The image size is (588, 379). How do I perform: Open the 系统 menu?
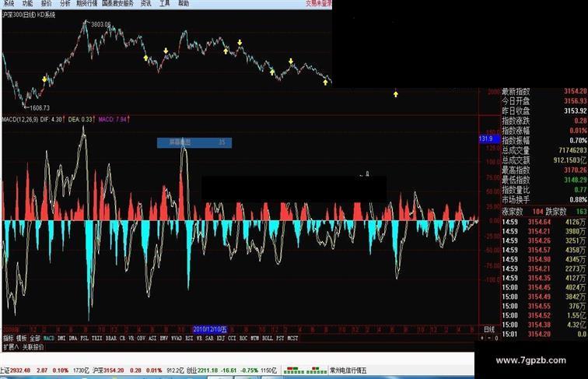coord(9,3)
